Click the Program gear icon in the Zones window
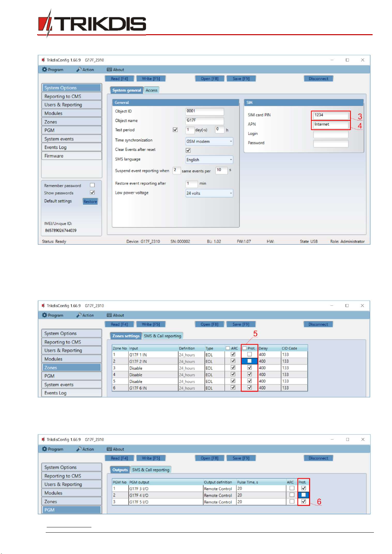392x554 pixels. click(x=44, y=315)
